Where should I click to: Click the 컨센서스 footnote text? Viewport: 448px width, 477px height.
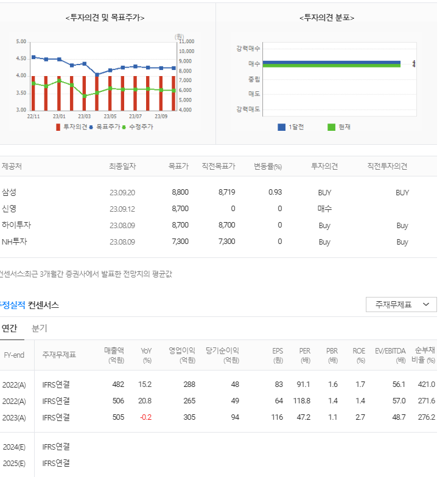[x=86, y=274]
